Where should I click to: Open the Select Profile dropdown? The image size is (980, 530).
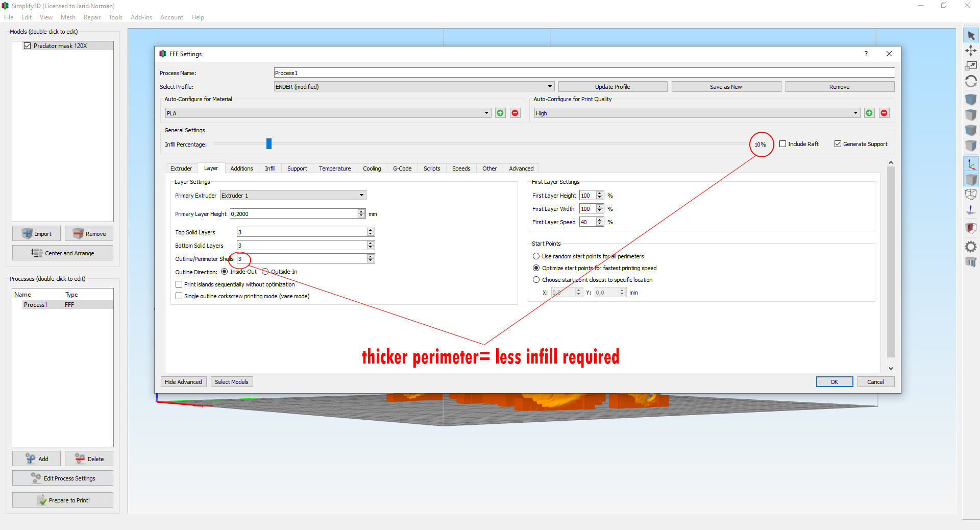(x=414, y=87)
